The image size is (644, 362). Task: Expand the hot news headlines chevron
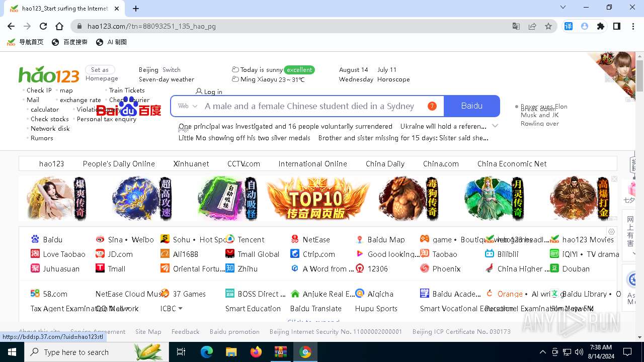pyautogui.click(x=495, y=126)
